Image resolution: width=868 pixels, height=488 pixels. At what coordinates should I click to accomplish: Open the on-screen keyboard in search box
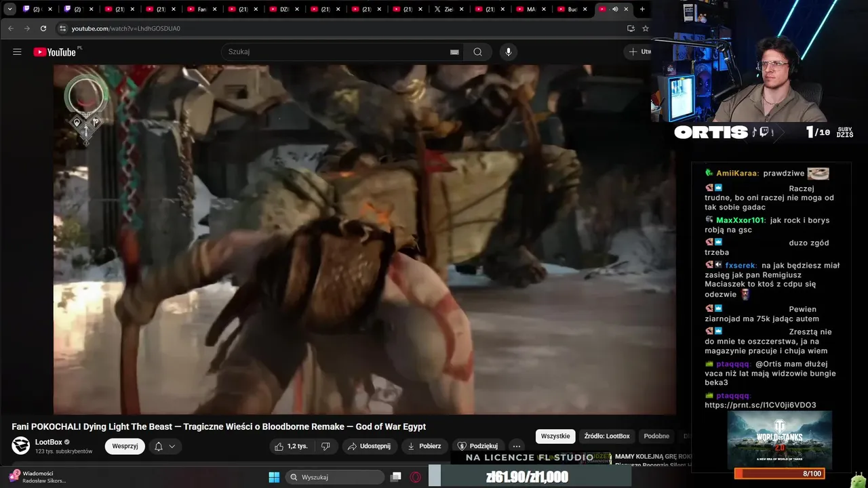coord(454,52)
